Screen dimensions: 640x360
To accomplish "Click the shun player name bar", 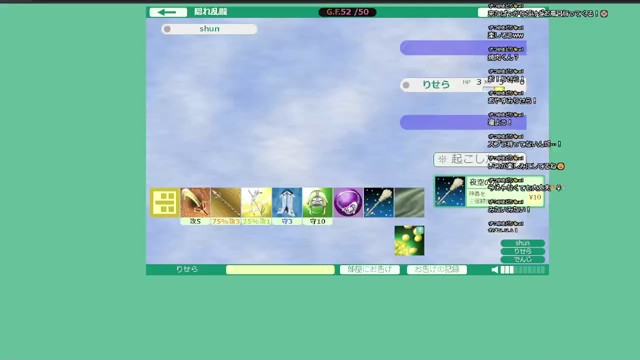I will (209, 29).
